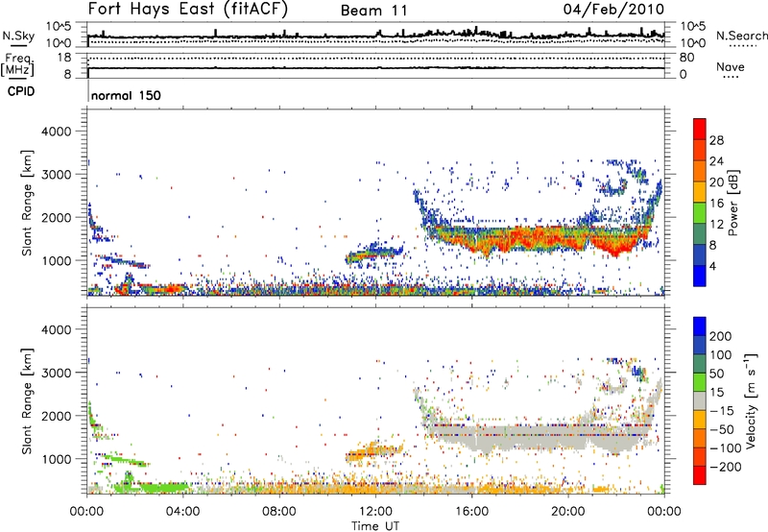
Task: Click the 'Velocity [m s⁻¹]' color bar label
Action: (x=751, y=400)
